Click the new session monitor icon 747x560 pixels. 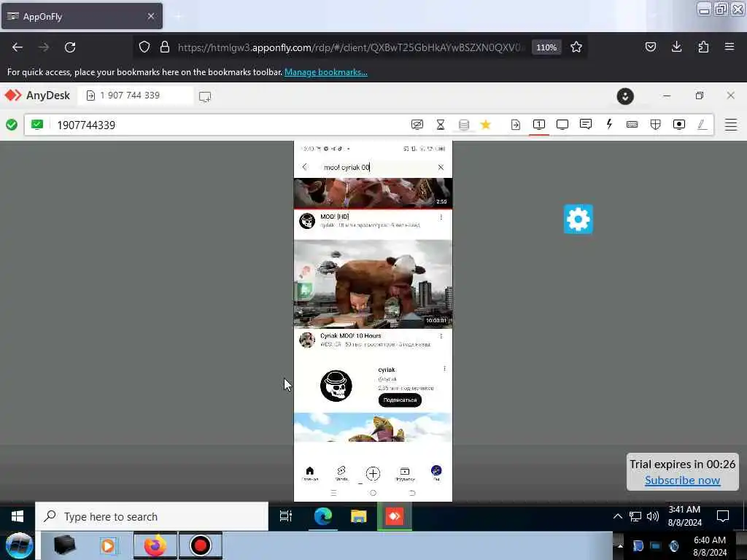pos(205,97)
